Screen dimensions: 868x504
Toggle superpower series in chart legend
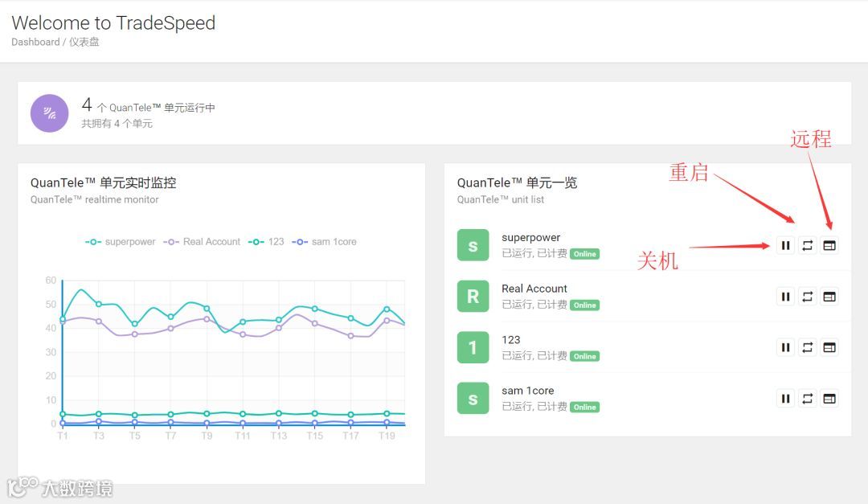pos(120,241)
